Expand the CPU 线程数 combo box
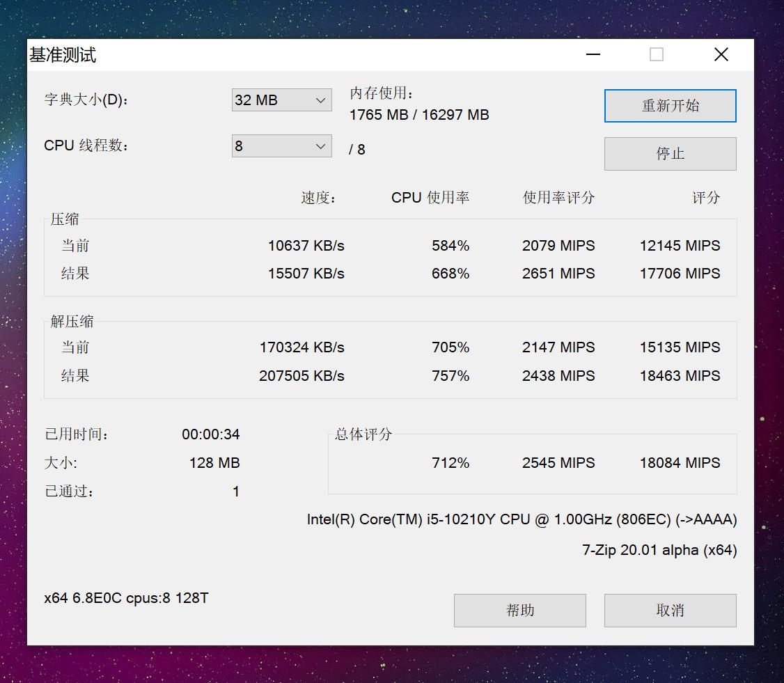The width and height of the screenshot is (784, 683). click(281, 146)
